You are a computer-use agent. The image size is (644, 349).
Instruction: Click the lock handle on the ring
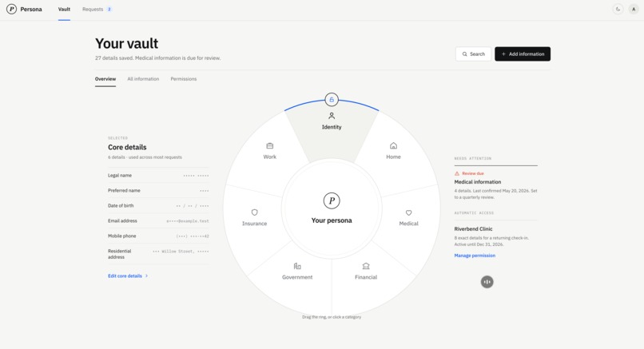click(332, 99)
